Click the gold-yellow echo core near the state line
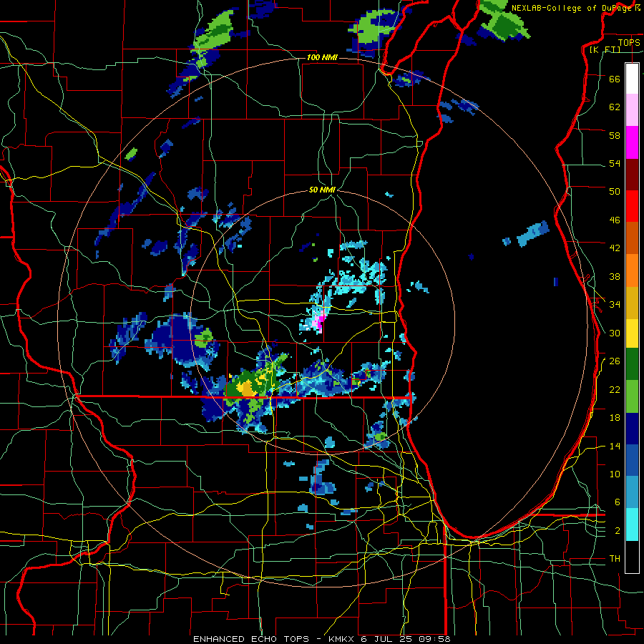 tap(248, 388)
